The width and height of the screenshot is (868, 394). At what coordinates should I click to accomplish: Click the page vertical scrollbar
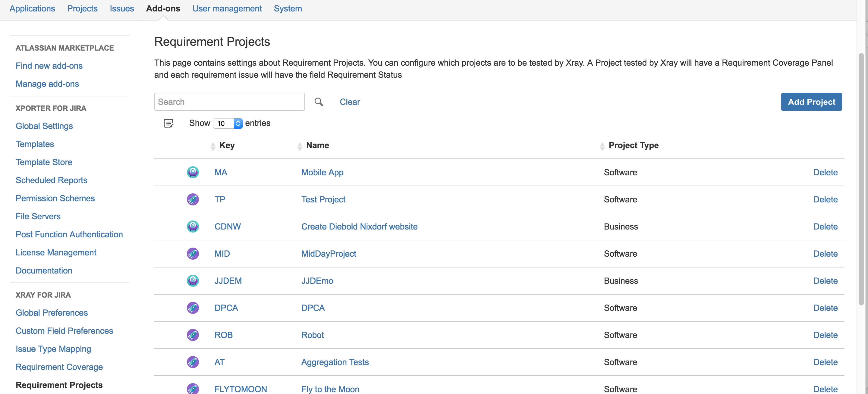861,179
